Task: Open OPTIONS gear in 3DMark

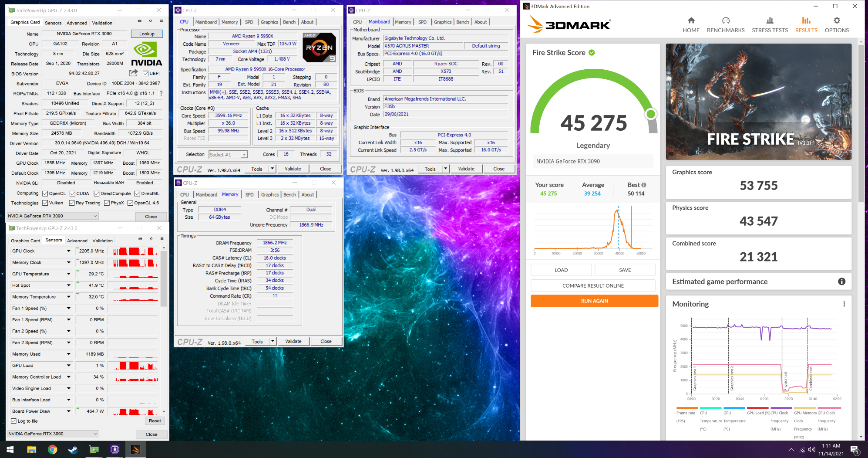Action: pos(837,25)
